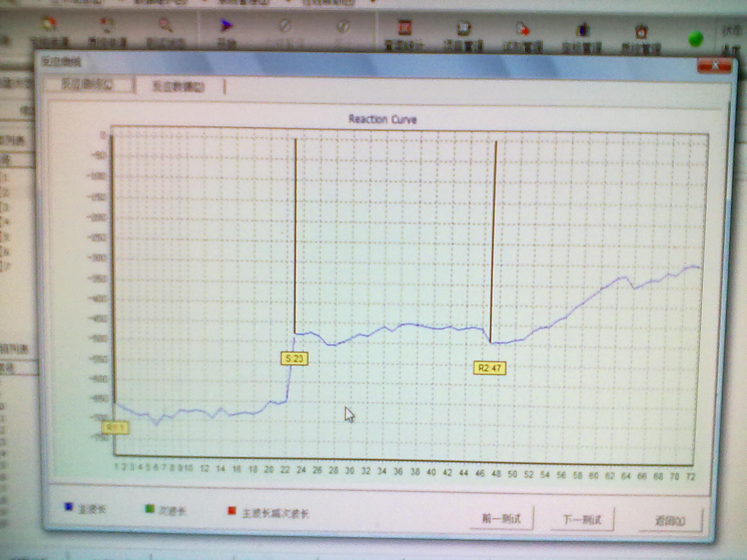Click the 返回 button
The width and height of the screenshot is (747, 560).
(x=670, y=521)
